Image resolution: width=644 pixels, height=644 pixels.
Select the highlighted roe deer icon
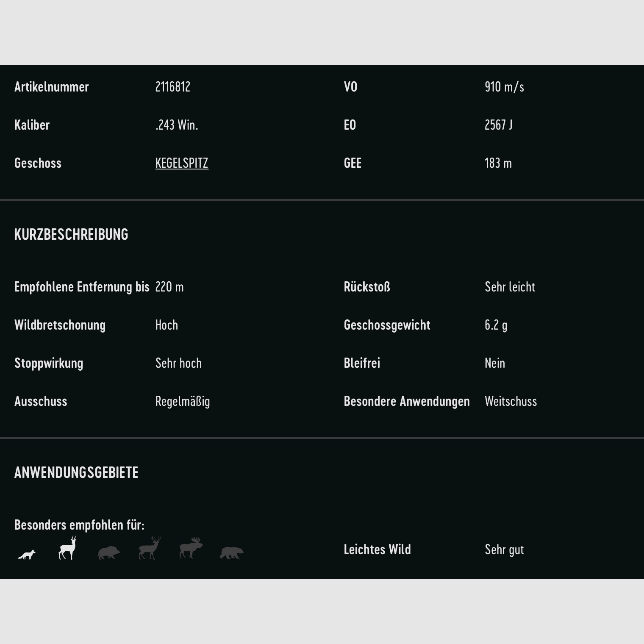tap(67, 548)
